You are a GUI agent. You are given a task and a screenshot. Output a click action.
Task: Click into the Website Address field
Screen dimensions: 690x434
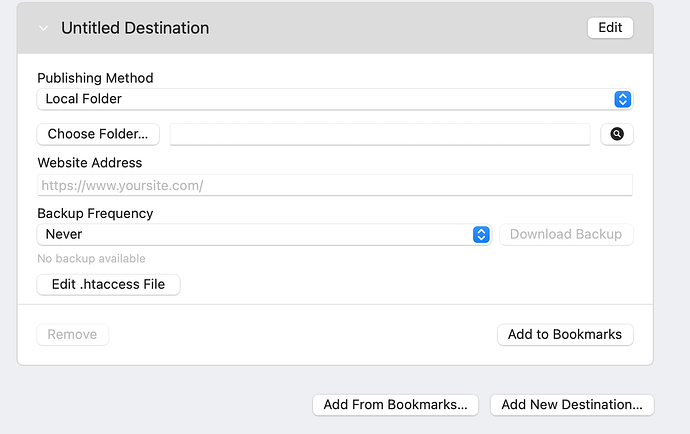(334, 185)
